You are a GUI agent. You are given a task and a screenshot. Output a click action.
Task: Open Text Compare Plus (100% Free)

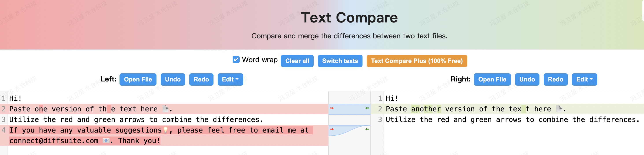tap(416, 61)
